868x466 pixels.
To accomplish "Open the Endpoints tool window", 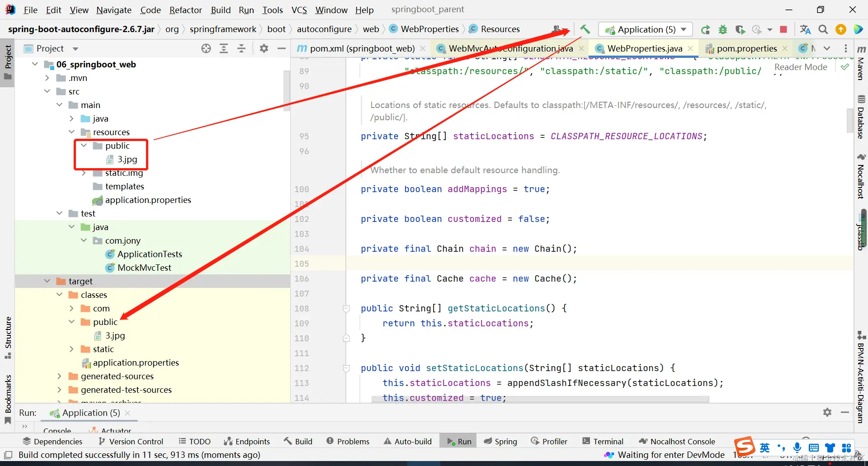I will click(247, 441).
